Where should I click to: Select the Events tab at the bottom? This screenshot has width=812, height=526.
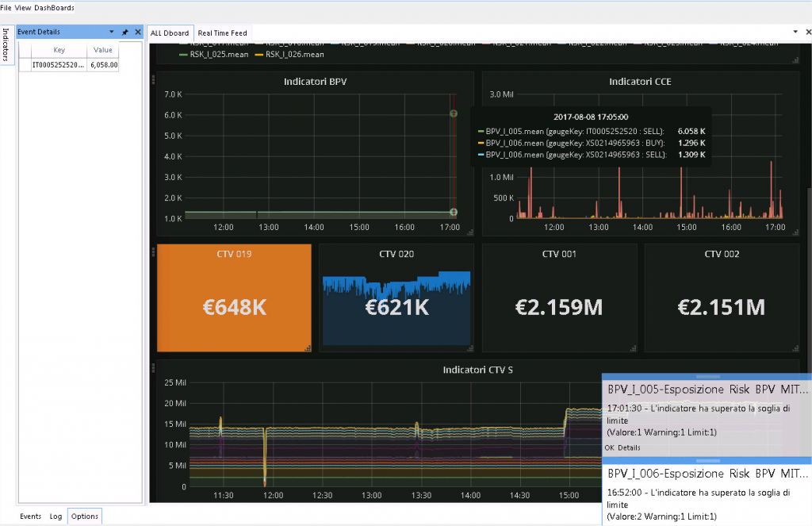(30, 516)
